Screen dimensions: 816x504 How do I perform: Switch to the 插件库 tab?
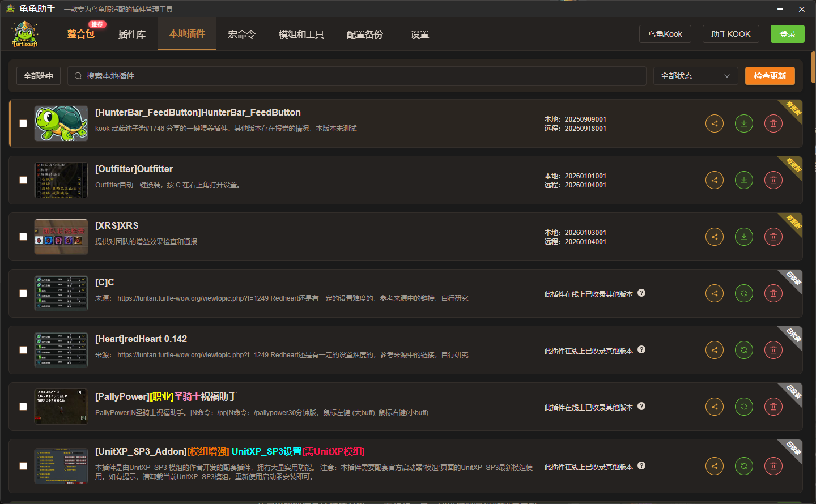131,35
